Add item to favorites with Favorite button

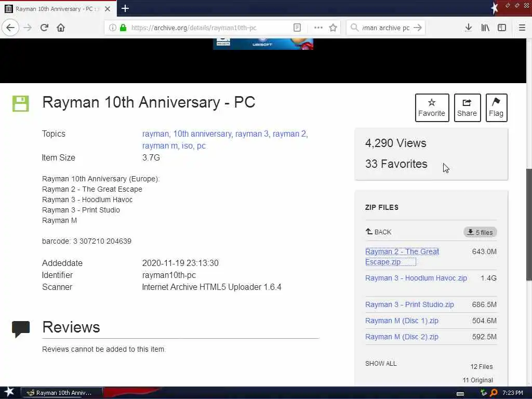(432, 108)
